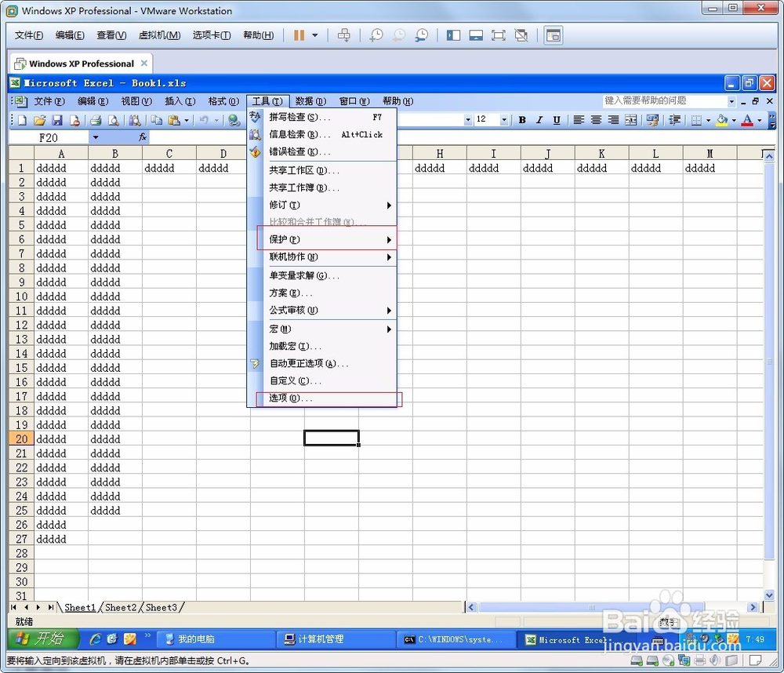
Task: Click in the help question input box
Action: (x=665, y=101)
